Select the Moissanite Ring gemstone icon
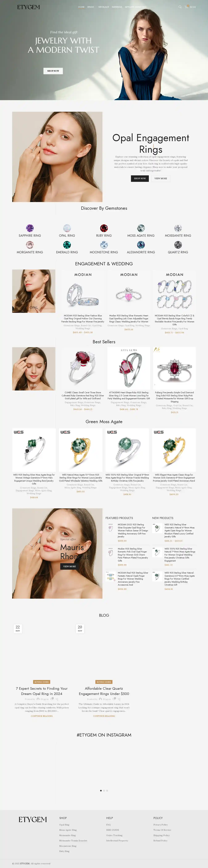The width and height of the screenshot is (208, 868). click(x=178, y=228)
